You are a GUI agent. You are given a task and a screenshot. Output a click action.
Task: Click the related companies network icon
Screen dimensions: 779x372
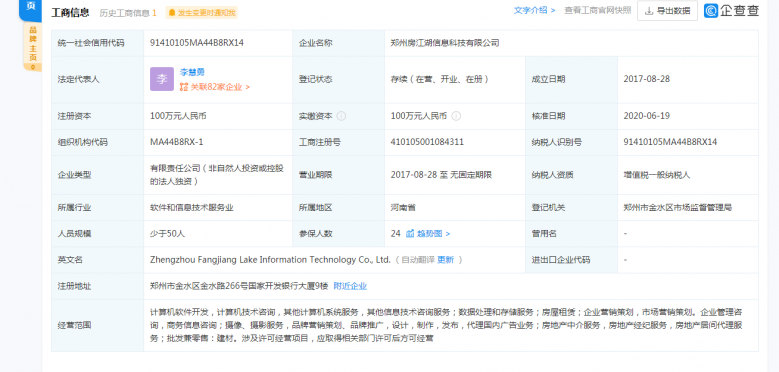click(x=184, y=87)
